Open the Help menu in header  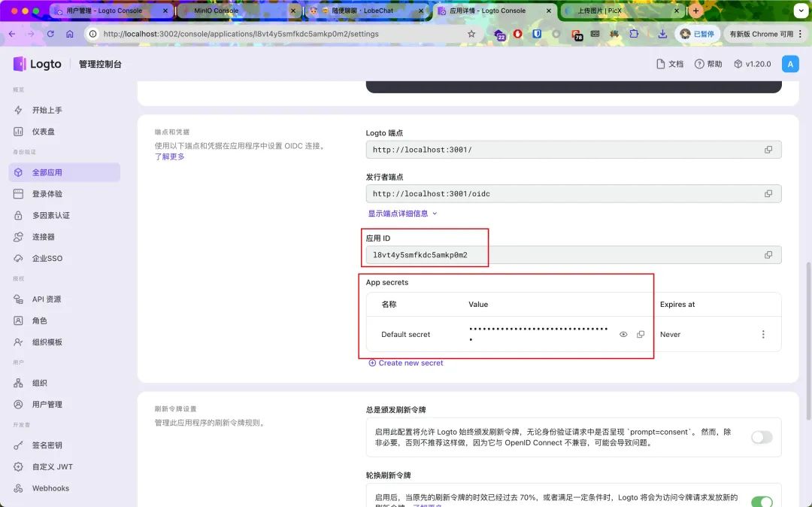click(708, 64)
